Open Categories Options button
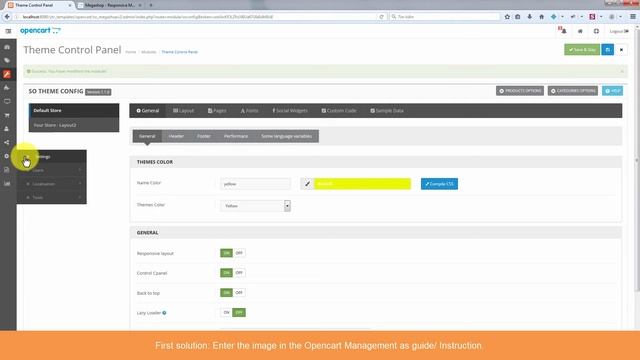Image resolution: width=640 pixels, height=360 pixels. click(573, 91)
